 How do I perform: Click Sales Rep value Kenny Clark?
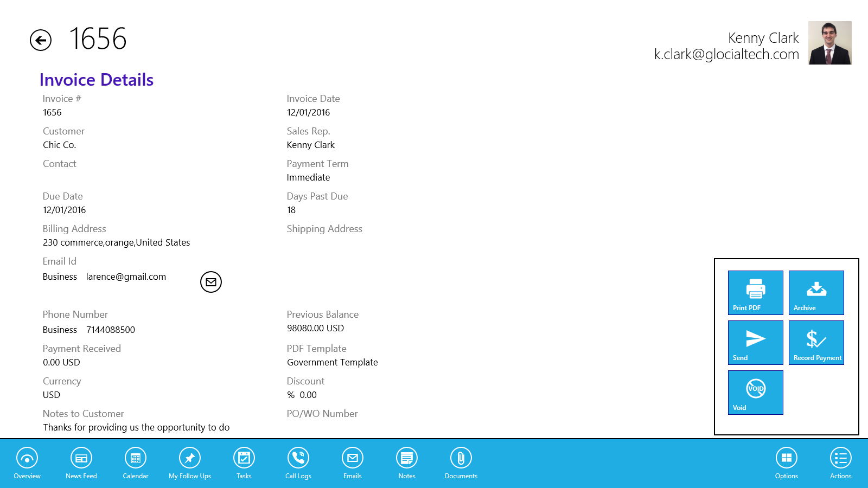click(311, 145)
